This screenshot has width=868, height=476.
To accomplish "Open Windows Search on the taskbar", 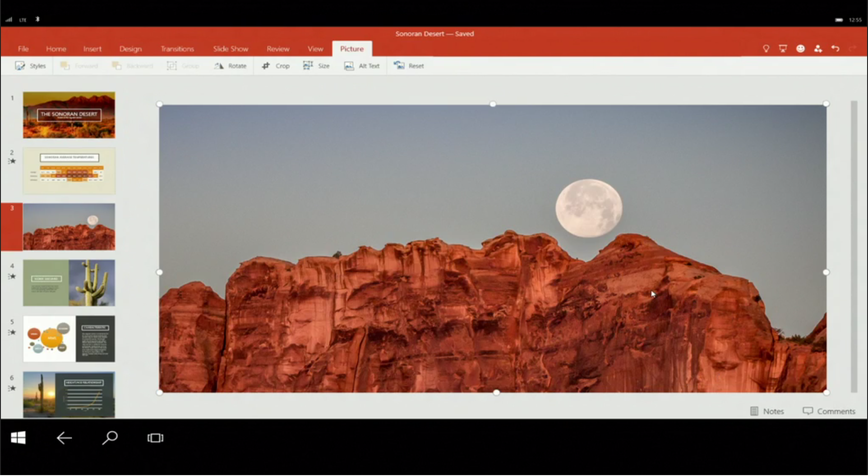I will 110,438.
